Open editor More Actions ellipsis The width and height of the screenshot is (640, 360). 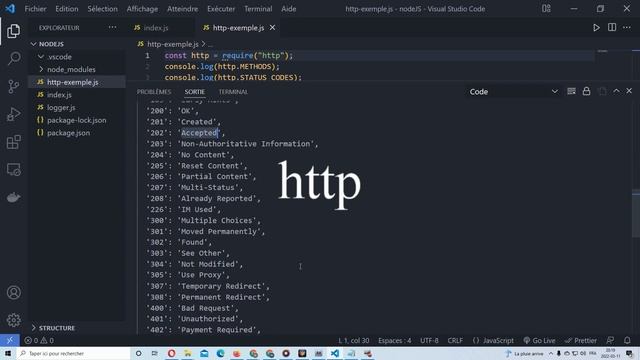(x=627, y=28)
